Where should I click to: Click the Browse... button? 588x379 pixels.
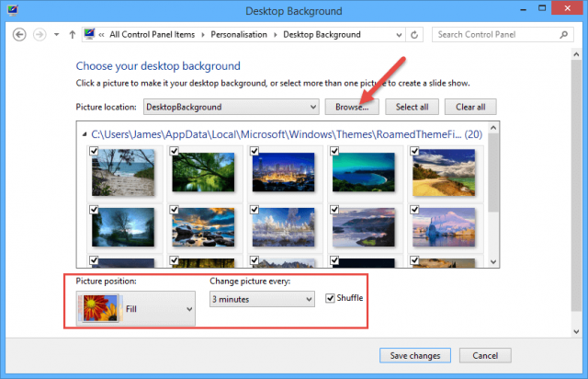pos(352,107)
